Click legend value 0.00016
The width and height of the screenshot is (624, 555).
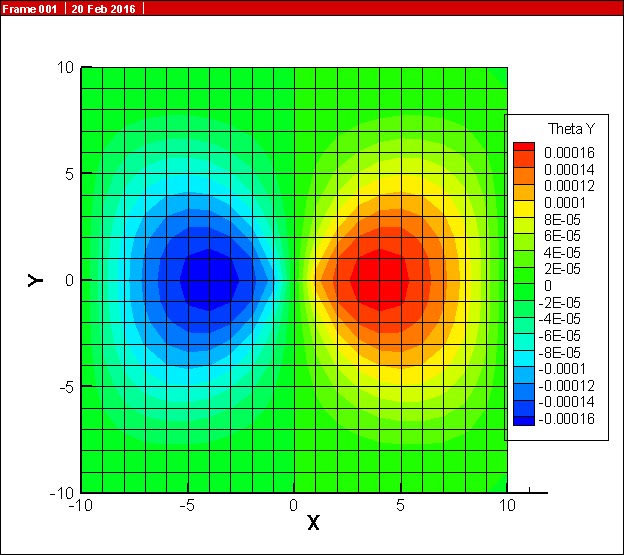569,152
